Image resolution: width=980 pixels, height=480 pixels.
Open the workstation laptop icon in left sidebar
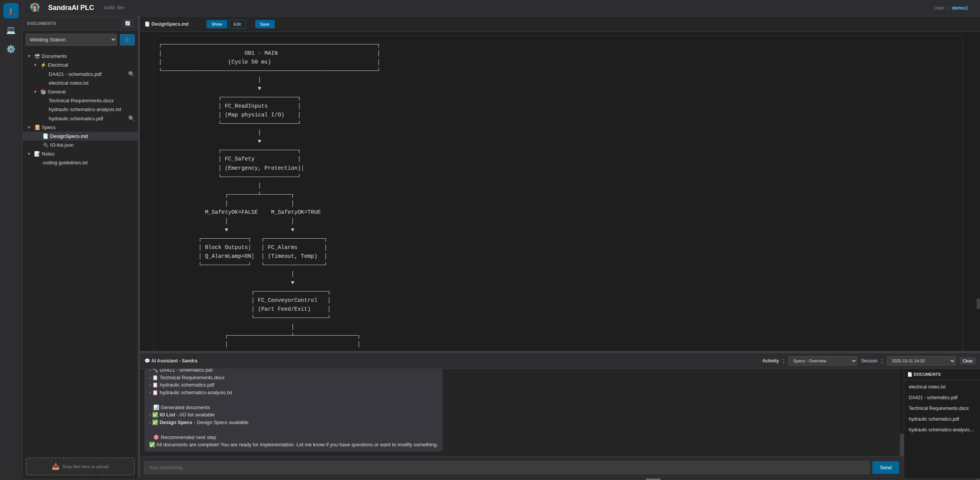[x=11, y=30]
